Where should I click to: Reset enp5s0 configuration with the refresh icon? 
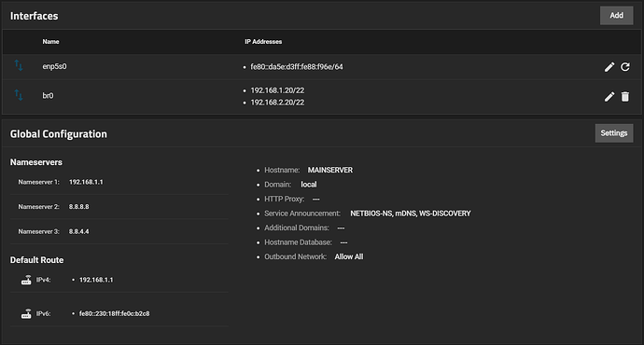click(x=625, y=67)
